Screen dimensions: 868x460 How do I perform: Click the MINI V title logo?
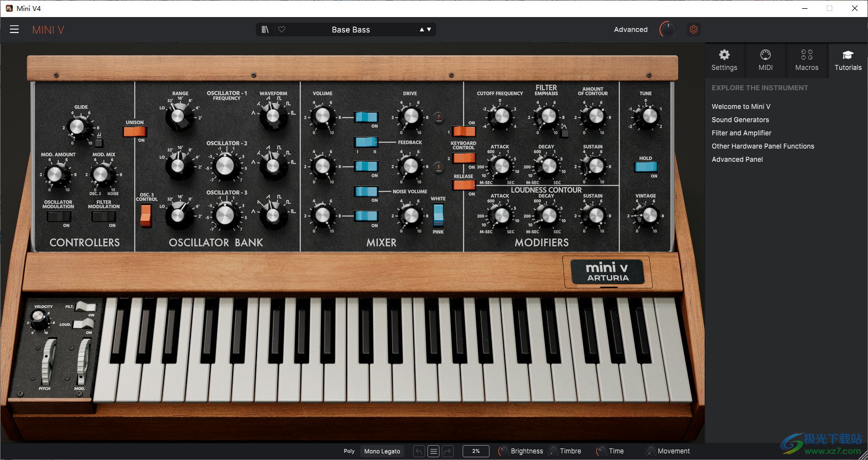48,30
